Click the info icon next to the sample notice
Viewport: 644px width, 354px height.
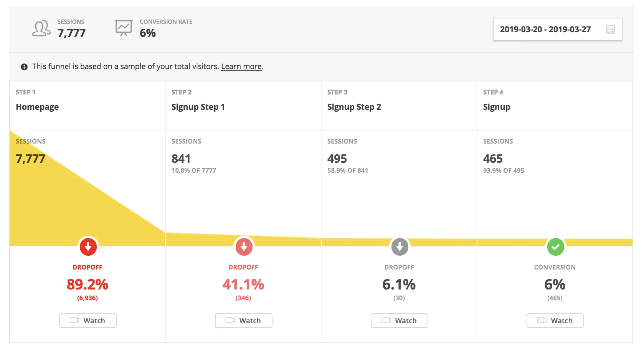24,66
